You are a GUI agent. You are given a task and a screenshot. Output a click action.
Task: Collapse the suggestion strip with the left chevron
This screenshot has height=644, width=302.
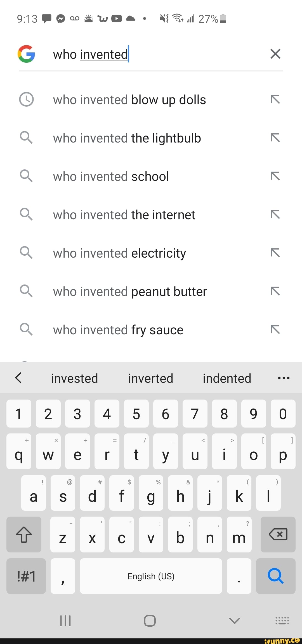tap(18, 378)
